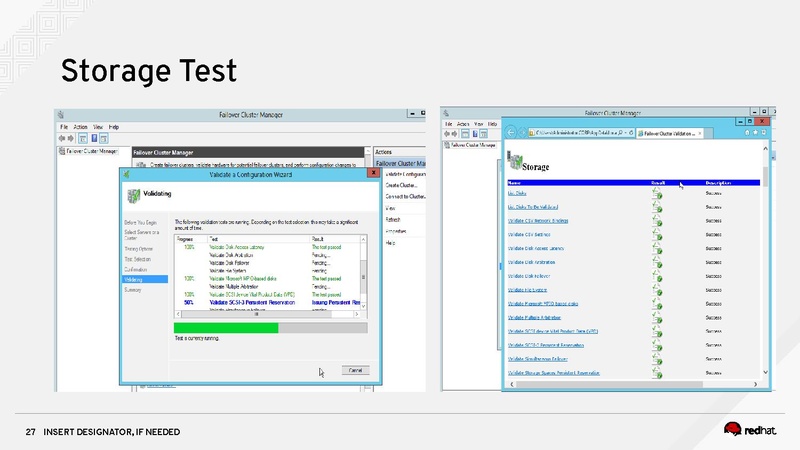Toggle console tree icon in the right window toolbar

(465, 134)
